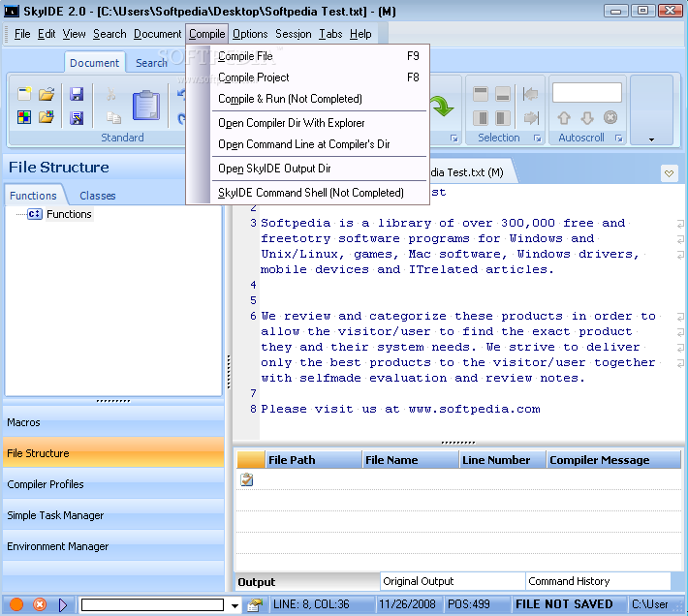Image resolution: width=688 pixels, height=616 pixels.
Task: Switch to the Classes tab in File Structure
Action: point(98,196)
